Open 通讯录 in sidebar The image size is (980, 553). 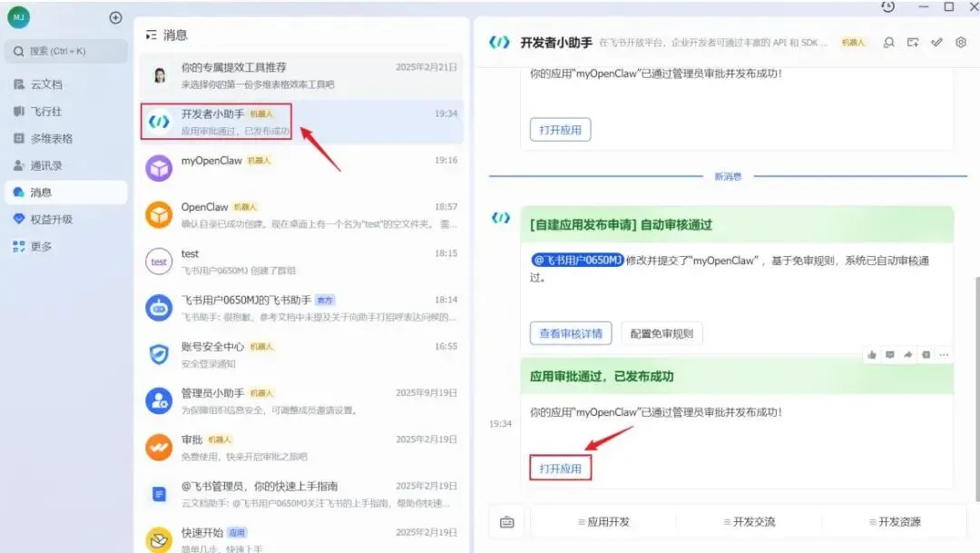pyautogui.click(x=66, y=166)
